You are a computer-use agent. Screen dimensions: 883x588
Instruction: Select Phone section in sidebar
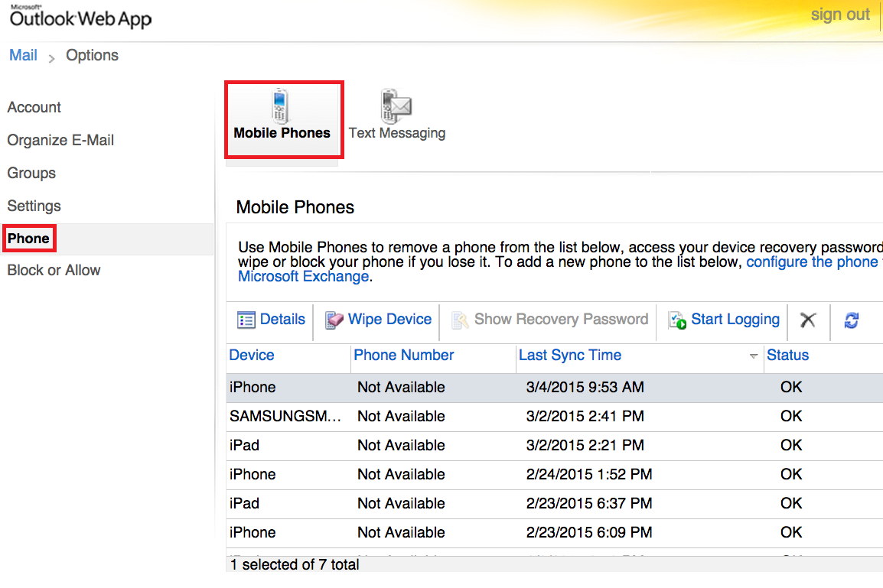[28, 239]
